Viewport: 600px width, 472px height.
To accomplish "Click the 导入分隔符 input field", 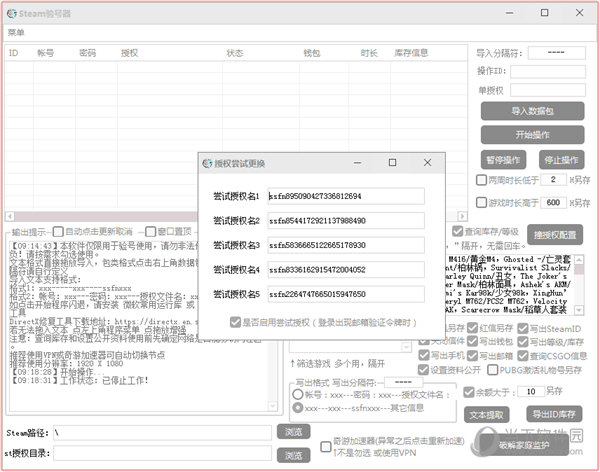I will [x=557, y=52].
